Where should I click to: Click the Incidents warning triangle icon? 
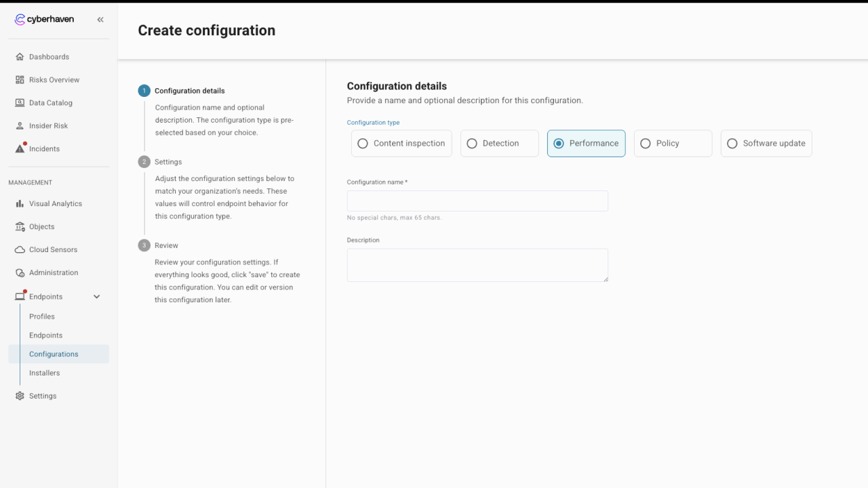click(20, 149)
